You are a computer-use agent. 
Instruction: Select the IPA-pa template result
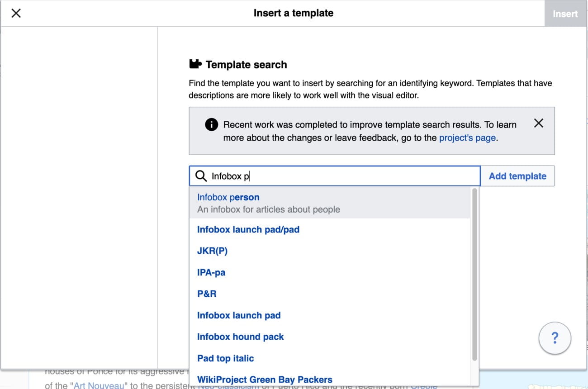pos(211,272)
